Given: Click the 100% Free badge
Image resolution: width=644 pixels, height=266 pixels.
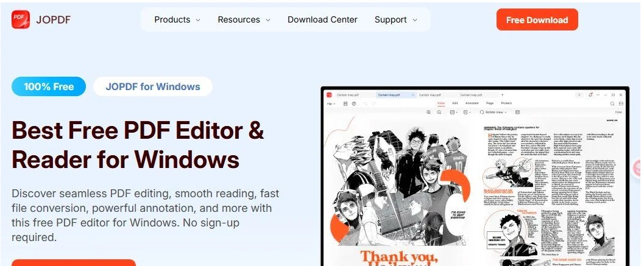Looking at the screenshot, I should point(49,86).
